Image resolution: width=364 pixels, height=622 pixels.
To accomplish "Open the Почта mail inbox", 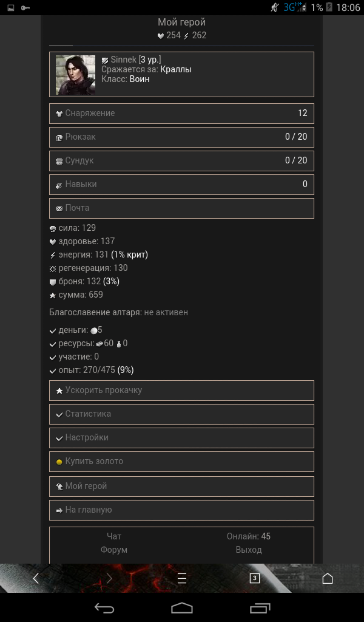I will 181,208.
